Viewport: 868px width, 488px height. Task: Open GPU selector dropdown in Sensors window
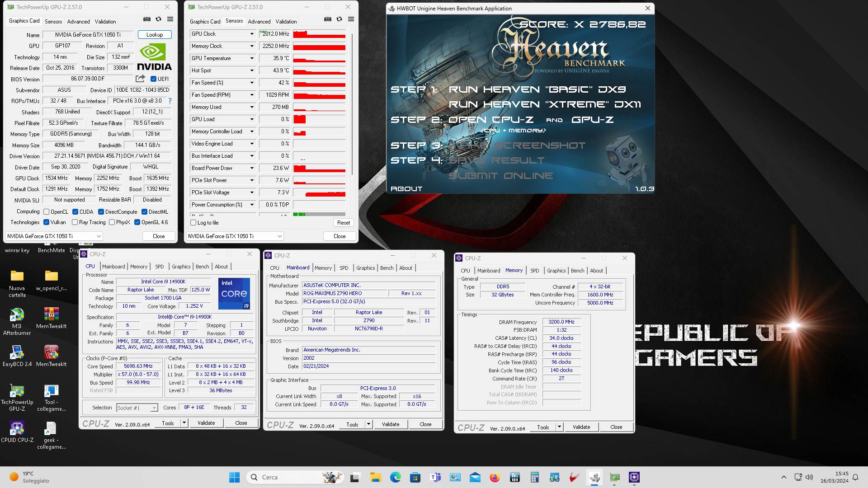click(x=235, y=236)
